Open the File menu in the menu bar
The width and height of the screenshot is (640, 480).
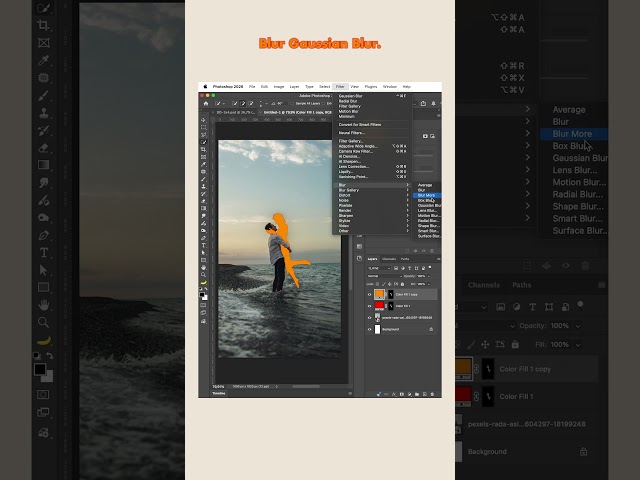click(252, 87)
